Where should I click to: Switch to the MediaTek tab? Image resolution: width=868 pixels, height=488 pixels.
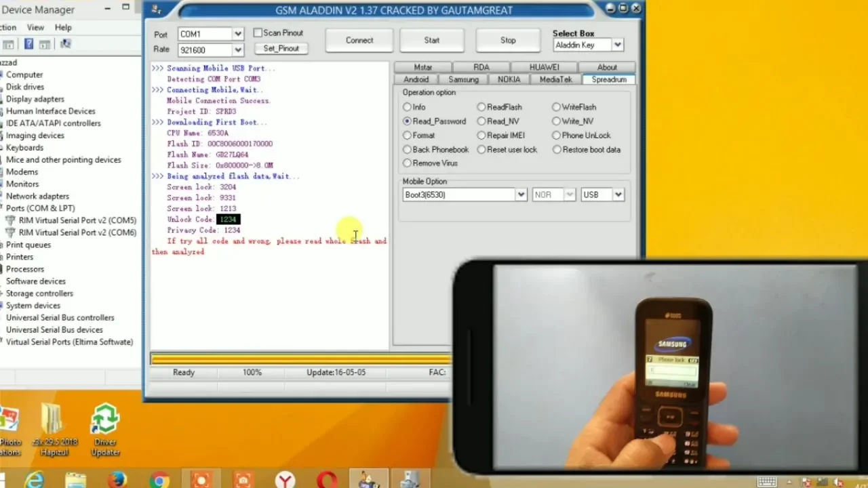point(555,79)
